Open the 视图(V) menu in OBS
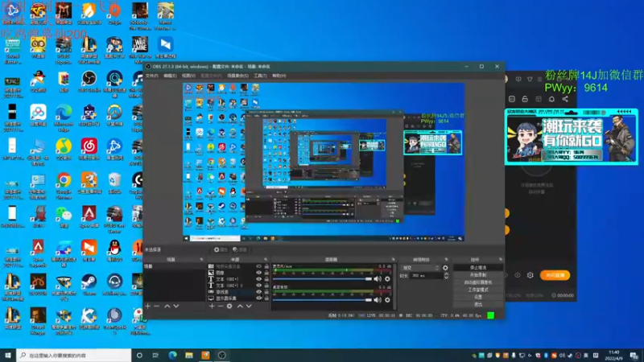The width and height of the screenshot is (644, 362). pyautogui.click(x=188, y=76)
